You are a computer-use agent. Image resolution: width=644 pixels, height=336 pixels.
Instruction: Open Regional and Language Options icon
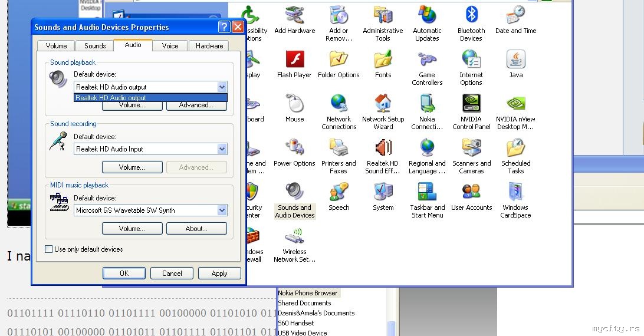(x=427, y=156)
